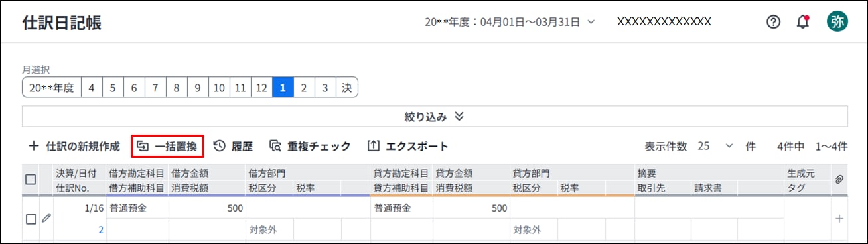Click the 借方勘定科目 column header
The image size is (868, 244).
137,174
